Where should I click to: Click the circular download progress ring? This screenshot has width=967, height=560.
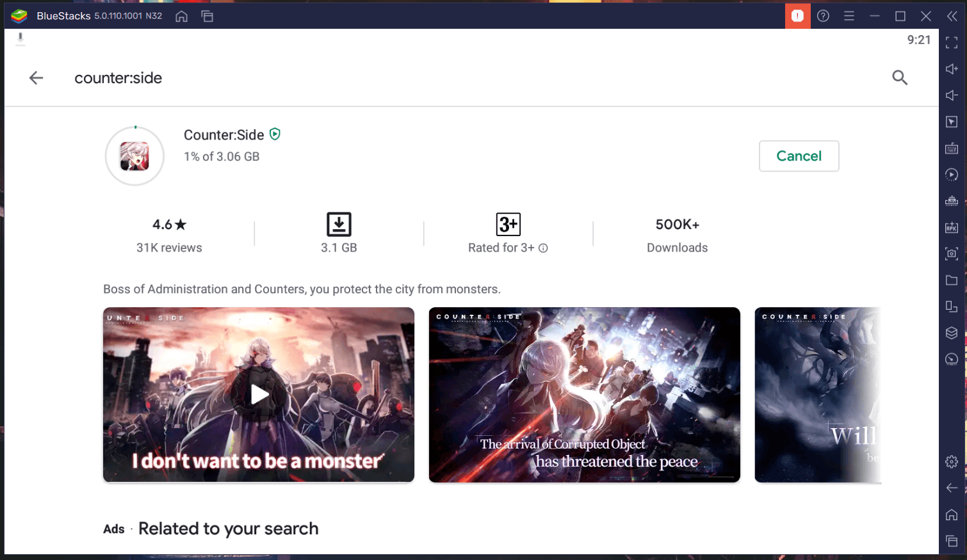134,156
